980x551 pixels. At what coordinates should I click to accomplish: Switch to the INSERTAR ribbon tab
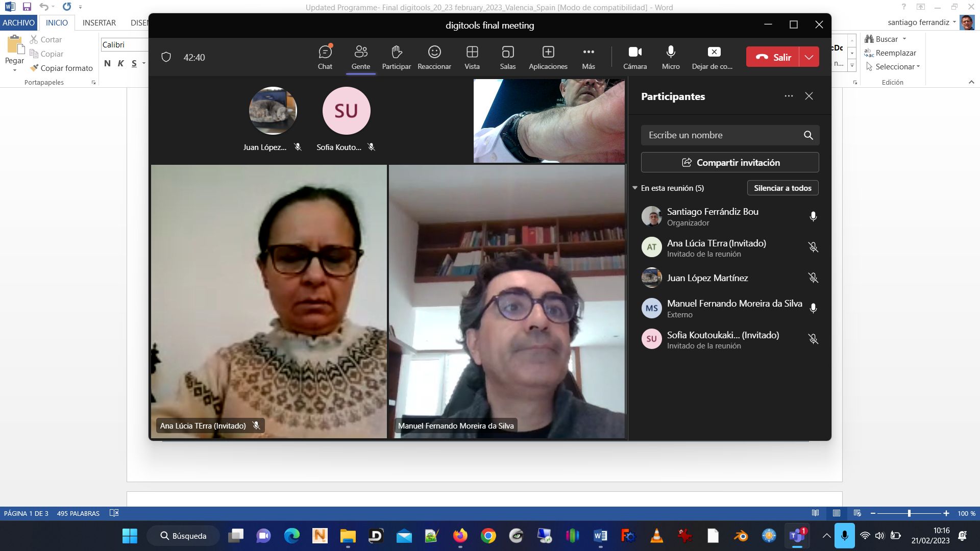pyautogui.click(x=99, y=22)
